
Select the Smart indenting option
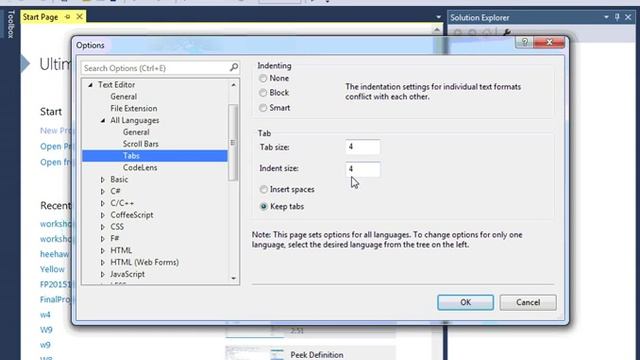click(263, 108)
